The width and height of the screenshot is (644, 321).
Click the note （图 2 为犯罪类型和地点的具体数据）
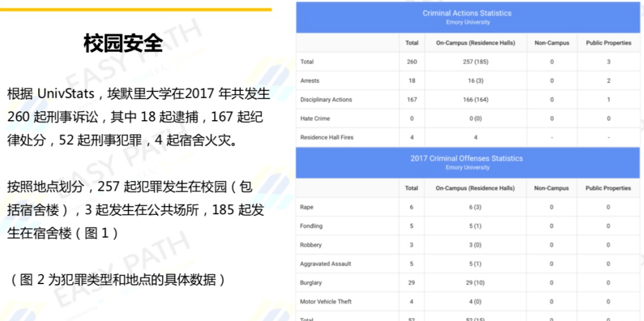tap(117, 280)
